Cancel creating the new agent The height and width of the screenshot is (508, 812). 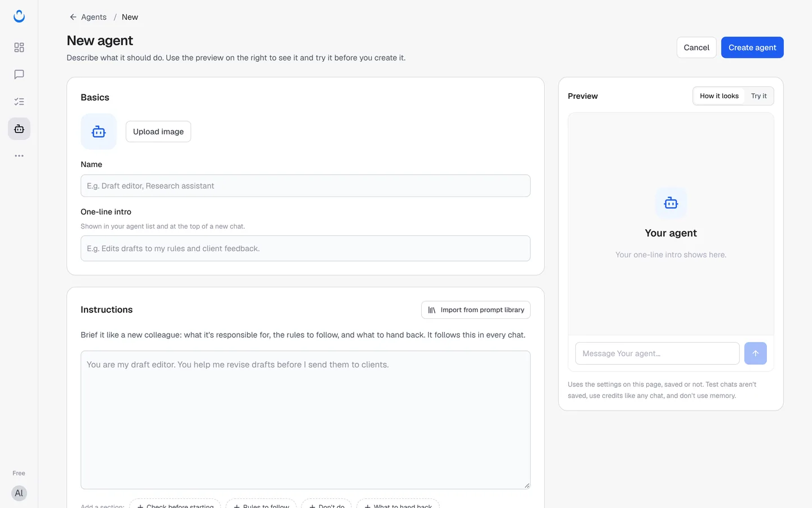point(696,47)
